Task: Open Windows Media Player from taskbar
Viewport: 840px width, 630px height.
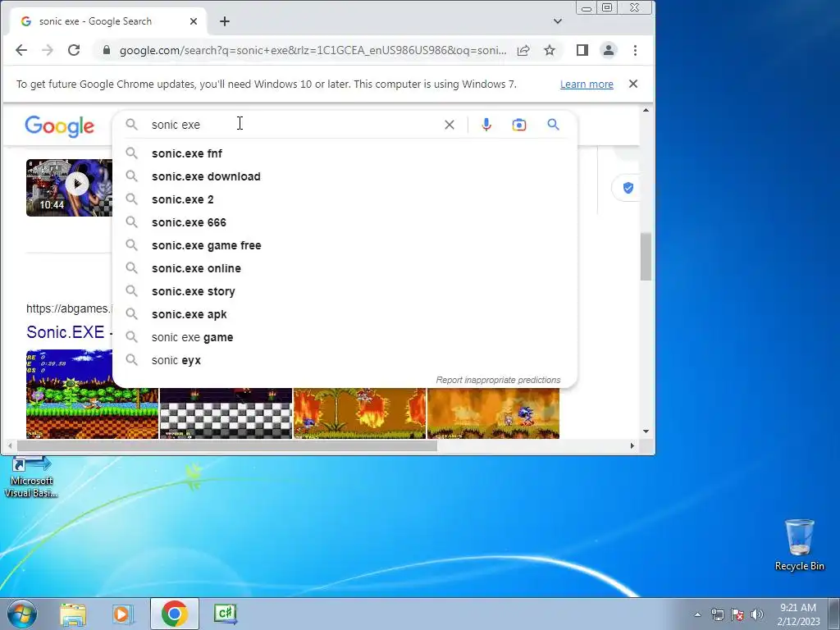Action: pyautogui.click(x=123, y=614)
